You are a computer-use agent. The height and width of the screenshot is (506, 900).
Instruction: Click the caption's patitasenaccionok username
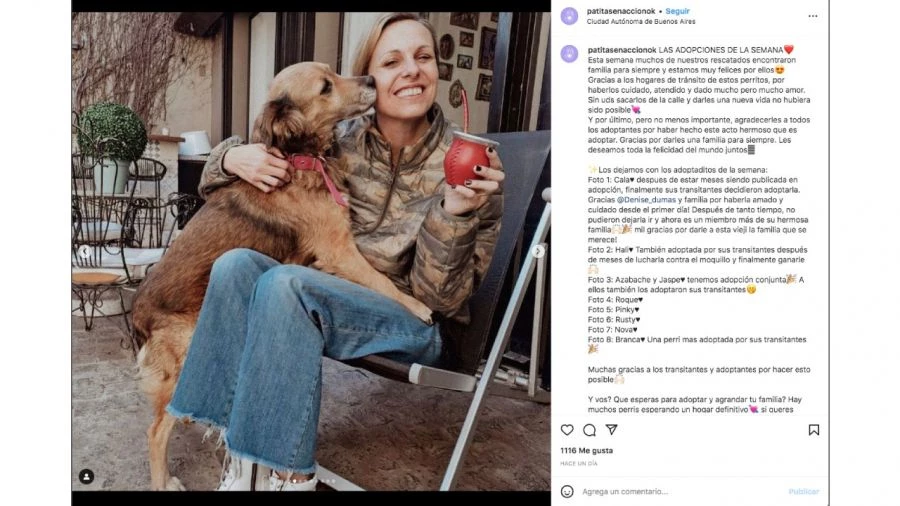[x=622, y=49]
